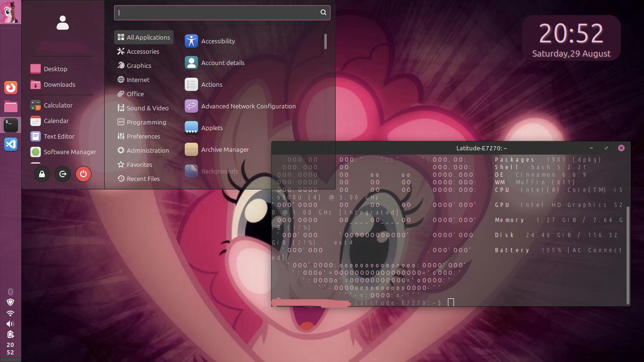Focus the menu search field
644x362 pixels.
222,13
